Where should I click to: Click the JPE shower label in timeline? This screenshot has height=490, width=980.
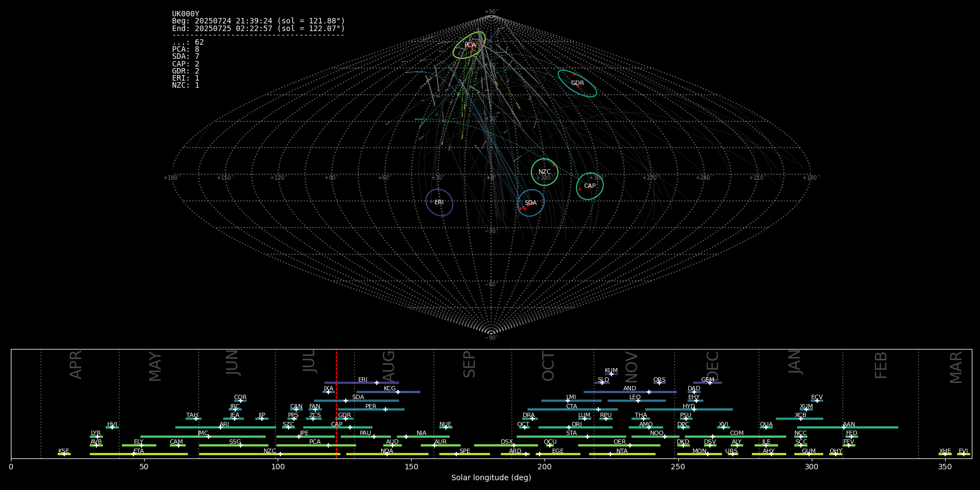304,433
